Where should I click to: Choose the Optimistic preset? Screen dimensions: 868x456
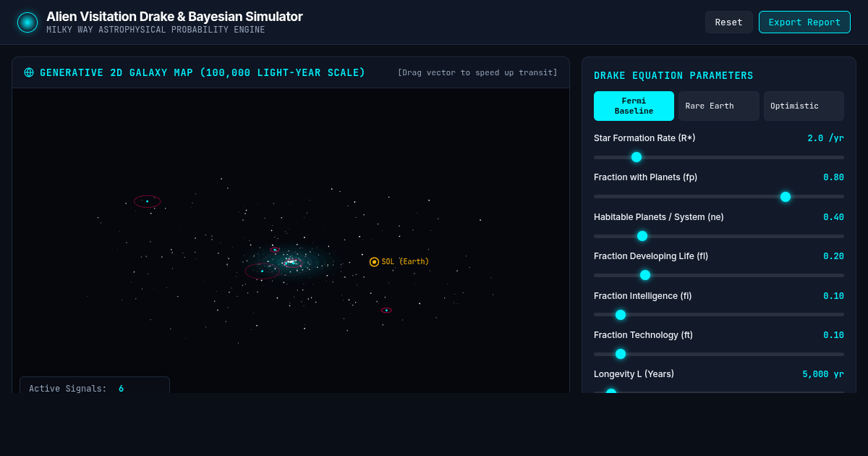pyautogui.click(x=804, y=106)
